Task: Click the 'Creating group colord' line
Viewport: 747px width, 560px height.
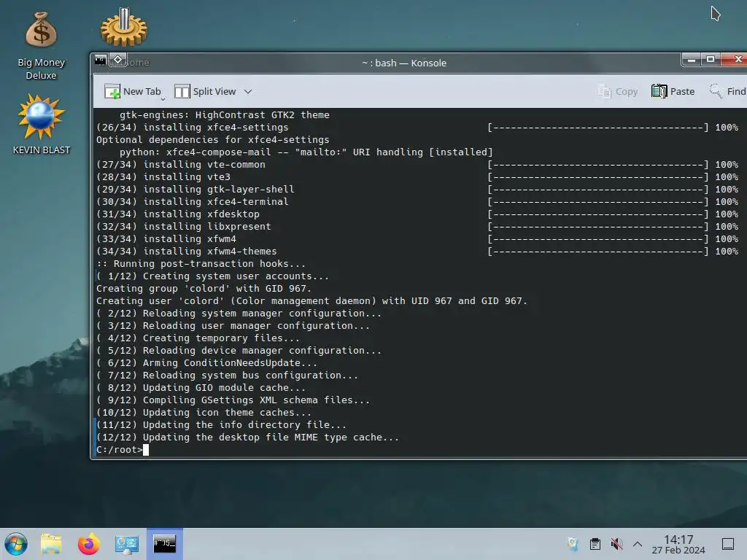Action: click(204, 288)
